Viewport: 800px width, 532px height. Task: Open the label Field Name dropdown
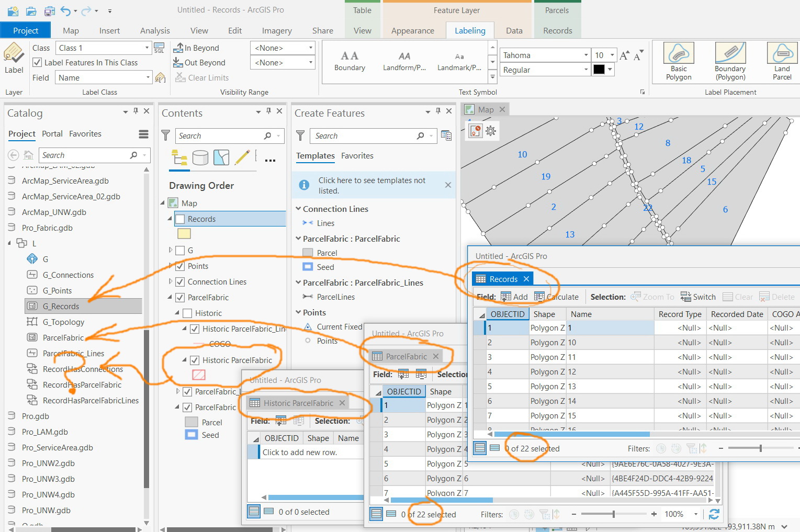click(x=148, y=77)
